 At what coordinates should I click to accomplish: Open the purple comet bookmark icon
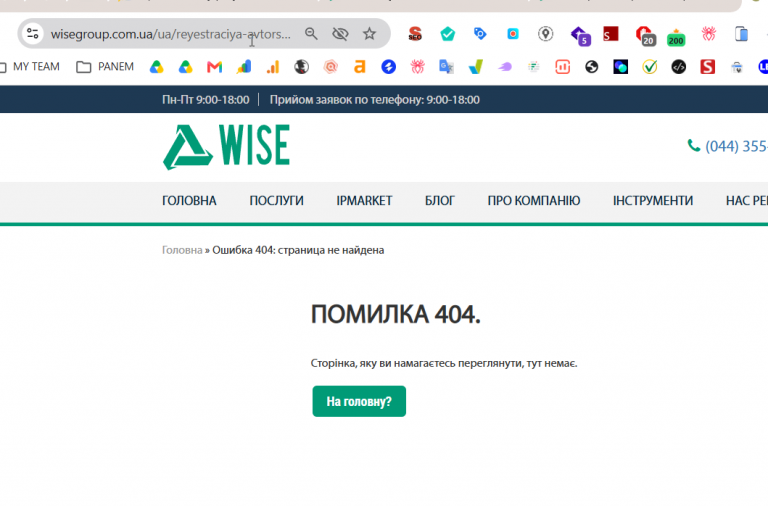pyautogui.click(x=504, y=67)
